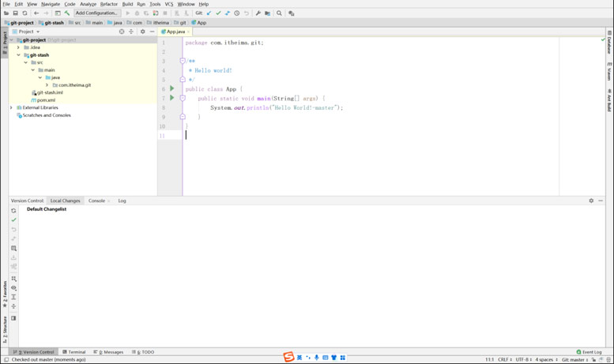Collapse the main folder node
Image resolution: width=614 pixels, height=364 pixels.
coord(33,70)
